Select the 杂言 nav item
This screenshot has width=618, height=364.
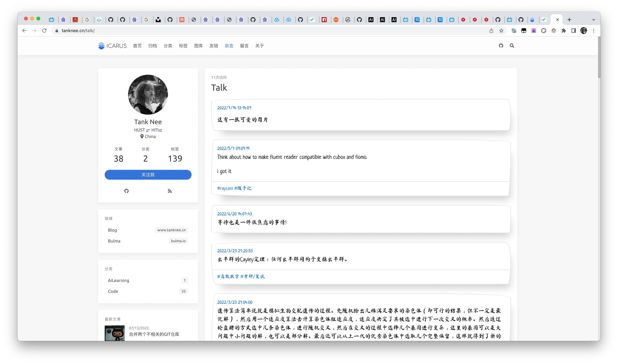point(229,46)
